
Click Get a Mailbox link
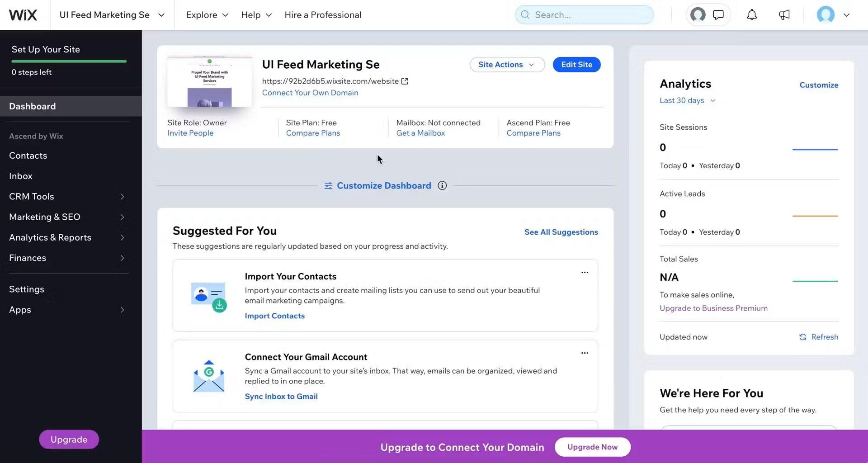[x=420, y=133]
